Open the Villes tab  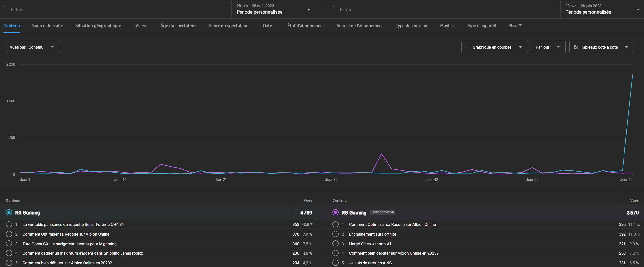tap(141, 25)
